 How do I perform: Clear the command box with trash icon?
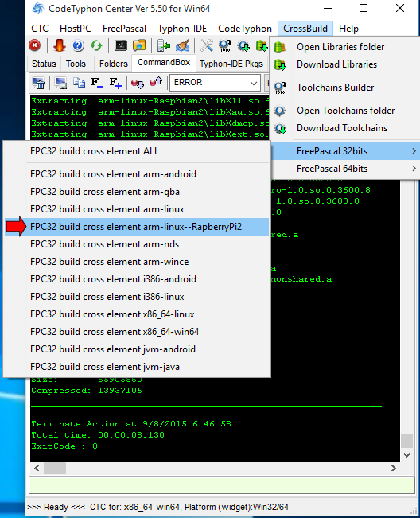coord(39,83)
